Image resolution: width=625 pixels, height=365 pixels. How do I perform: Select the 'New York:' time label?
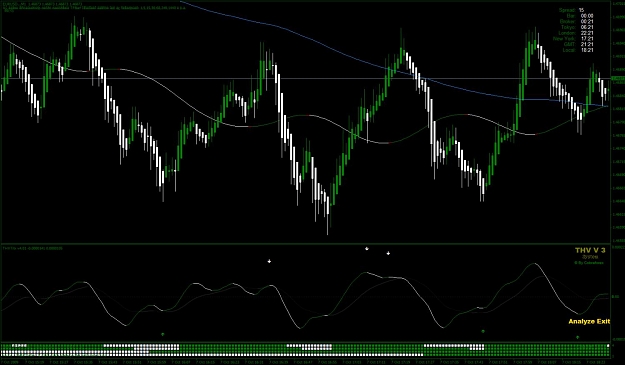tap(564, 39)
